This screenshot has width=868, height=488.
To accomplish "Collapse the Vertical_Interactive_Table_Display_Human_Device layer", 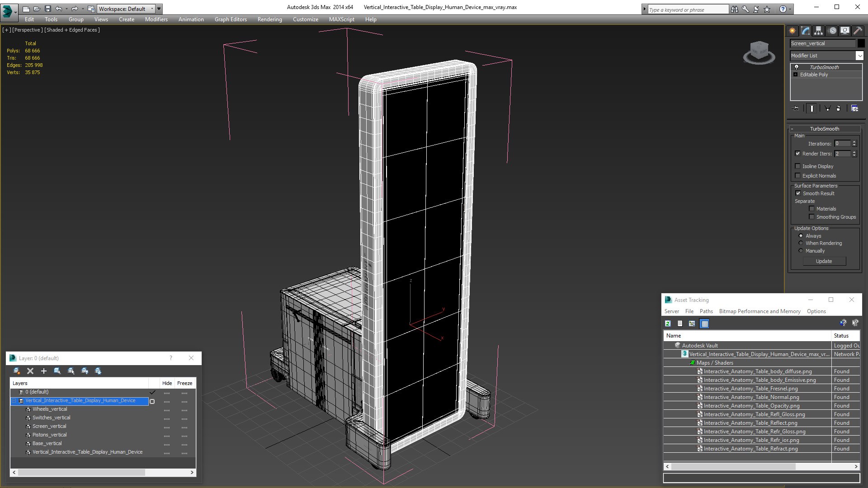I will pos(14,401).
